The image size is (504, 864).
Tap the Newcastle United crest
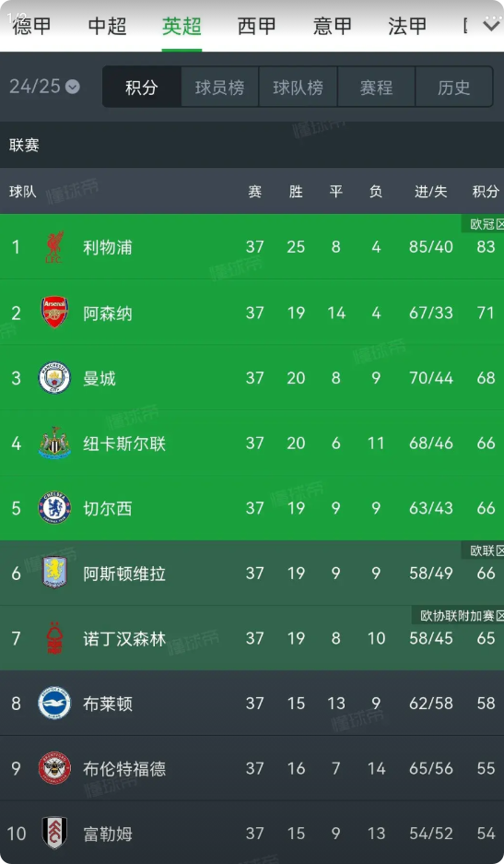tap(54, 443)
